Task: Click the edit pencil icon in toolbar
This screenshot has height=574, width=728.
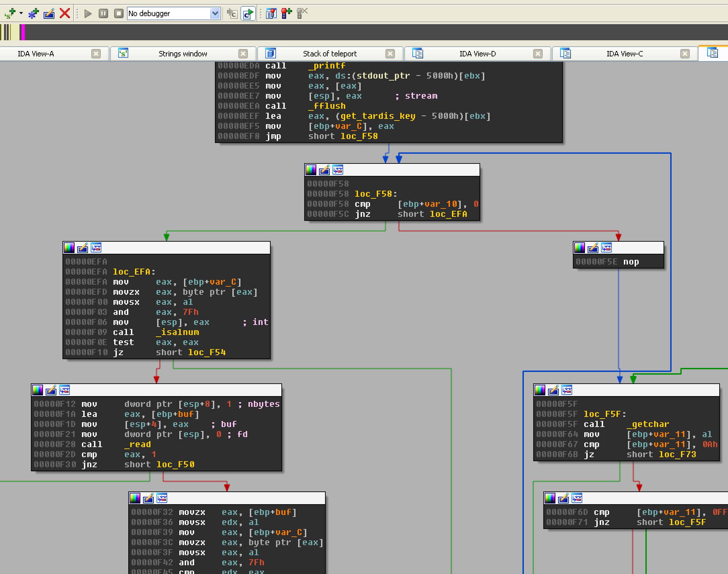Action: coord(49,13)
